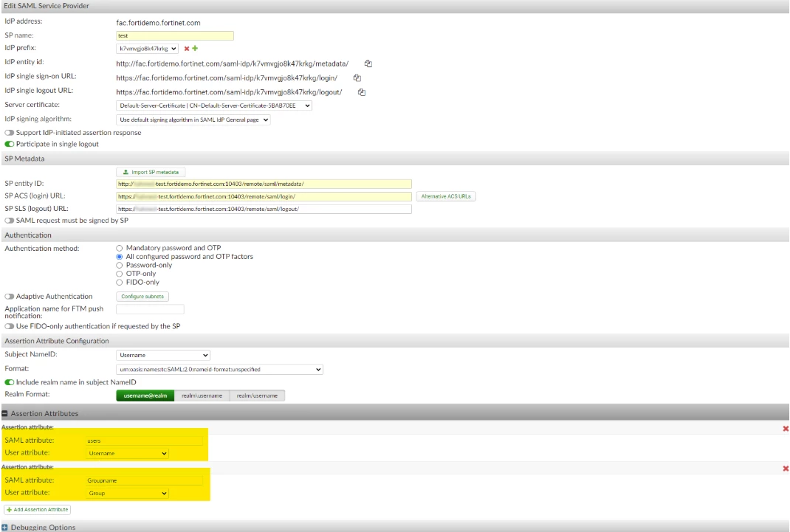Open User attribute dropdown showing Group

(x=128, y=493)
